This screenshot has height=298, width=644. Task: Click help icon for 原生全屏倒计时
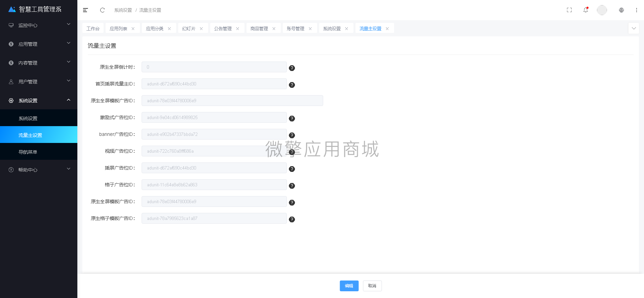pos(292,68)
